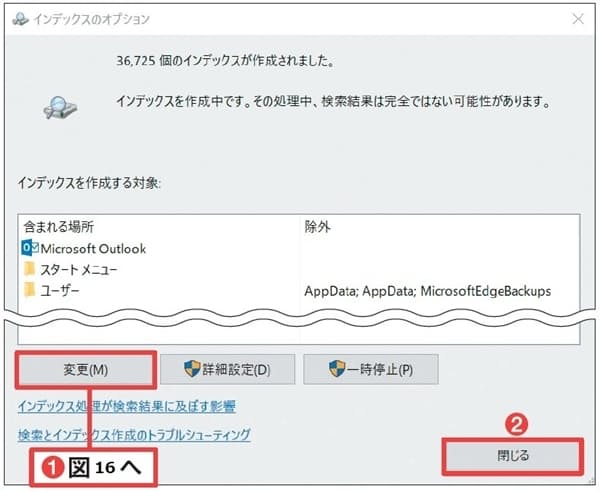600x492 pixels.
Task: Click the 除外 column header
Action: 317,227
